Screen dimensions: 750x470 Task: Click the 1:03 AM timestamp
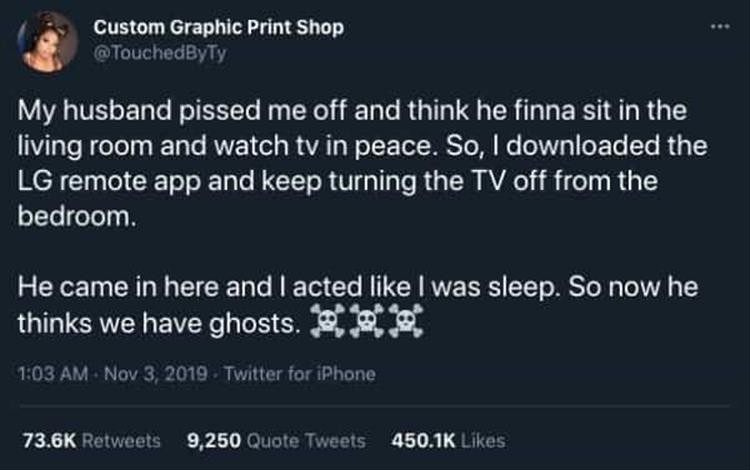click(49, 374)
